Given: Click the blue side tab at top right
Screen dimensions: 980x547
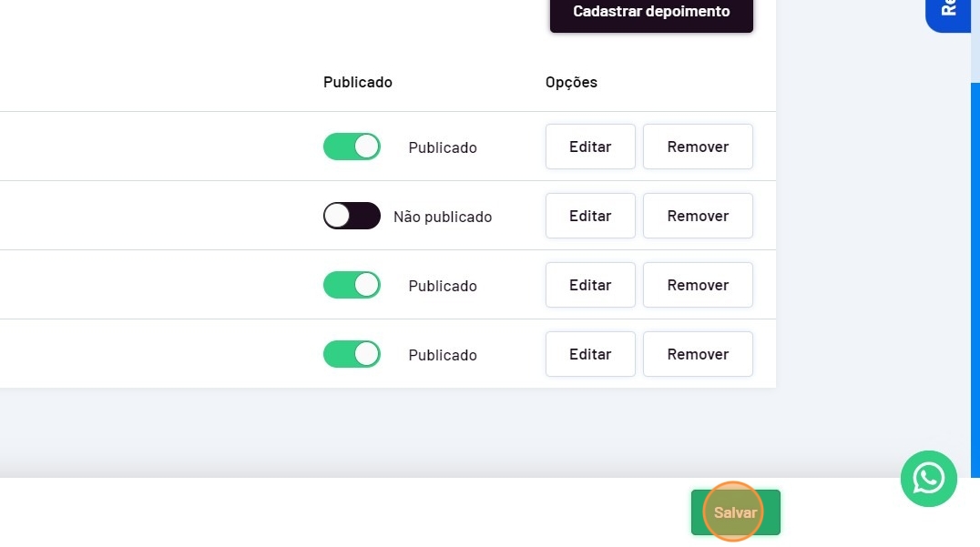Looking at the screenshot, I should [947, 13].
